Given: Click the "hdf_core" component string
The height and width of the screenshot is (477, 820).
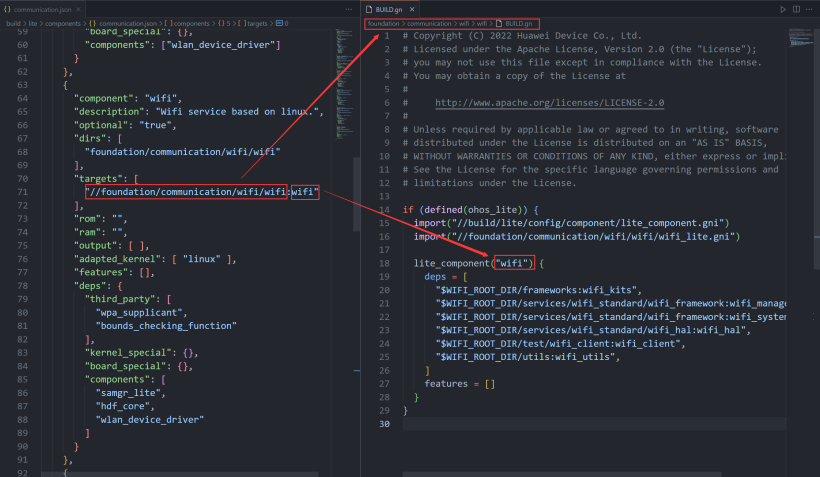Looking at the screenshot, I should click(122, 406).
